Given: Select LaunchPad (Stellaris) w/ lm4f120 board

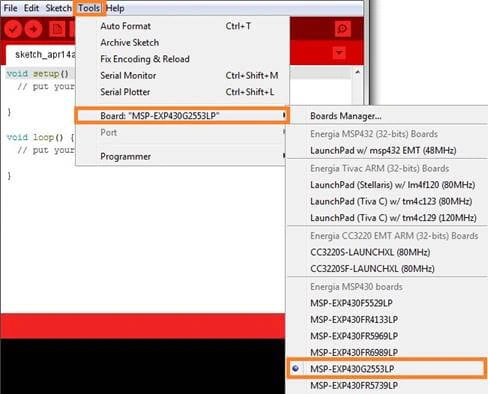Looking at the screenshot, I should 387,185.
